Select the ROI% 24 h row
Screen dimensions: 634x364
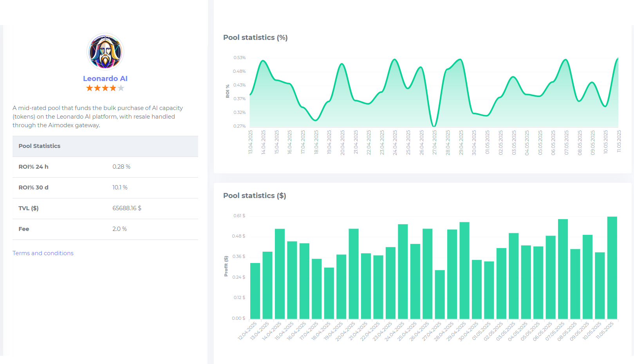[105, 167]
